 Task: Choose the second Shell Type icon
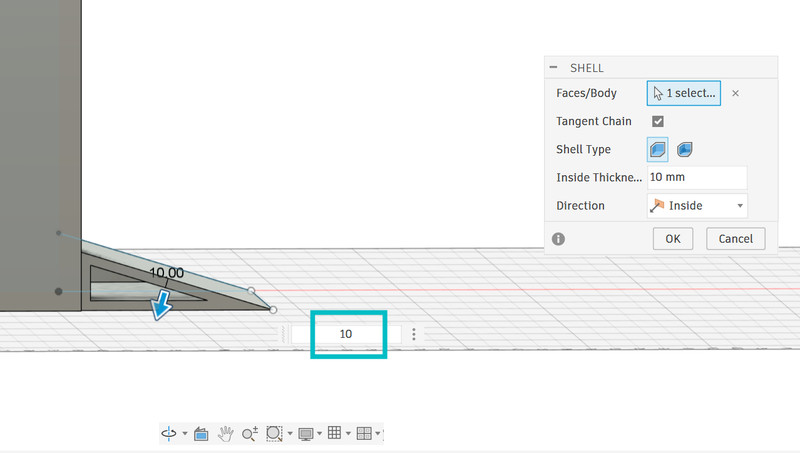685,149
